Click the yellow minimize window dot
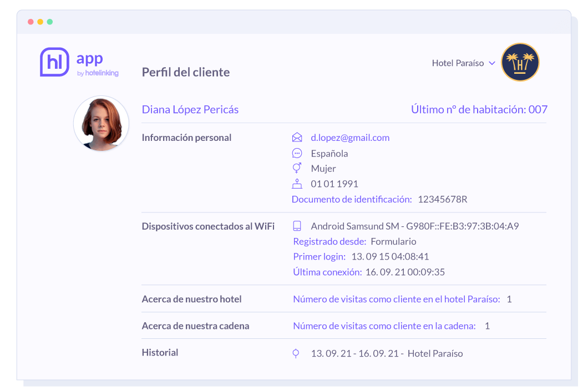588x391 pixels. click(x=40, y=22)
